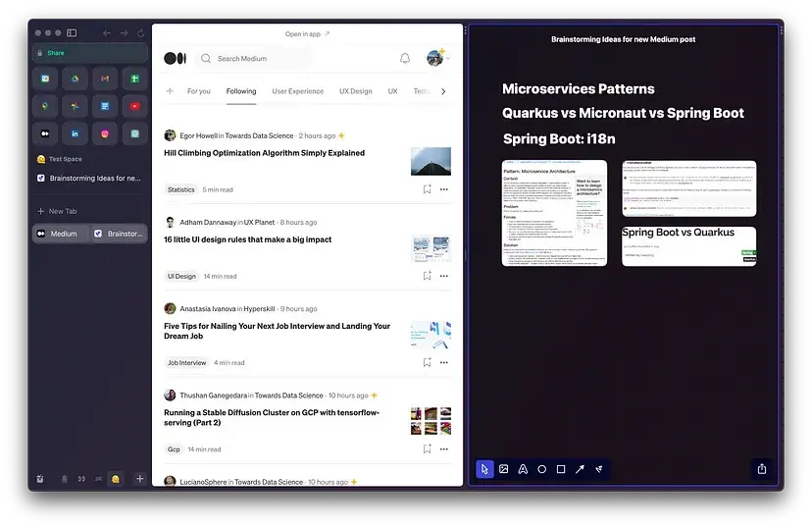
Task: Switch to the Medium split tab
Action: 61,234
